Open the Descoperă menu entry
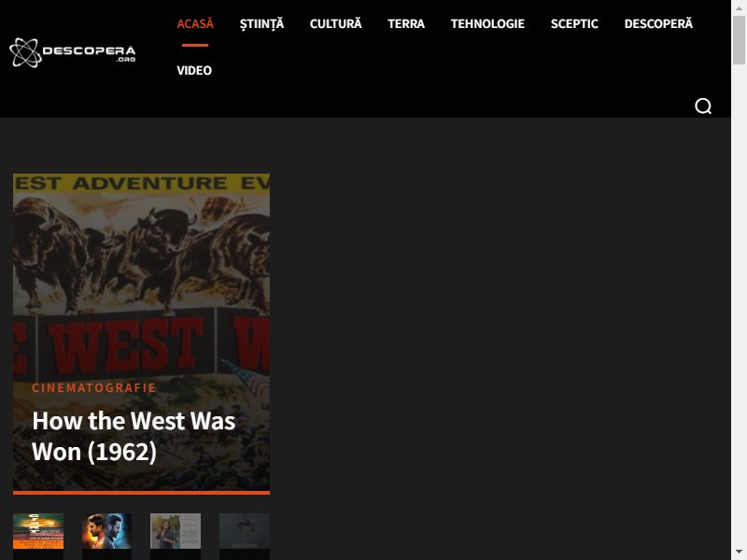The image size is (747, 560). [658, 24]
